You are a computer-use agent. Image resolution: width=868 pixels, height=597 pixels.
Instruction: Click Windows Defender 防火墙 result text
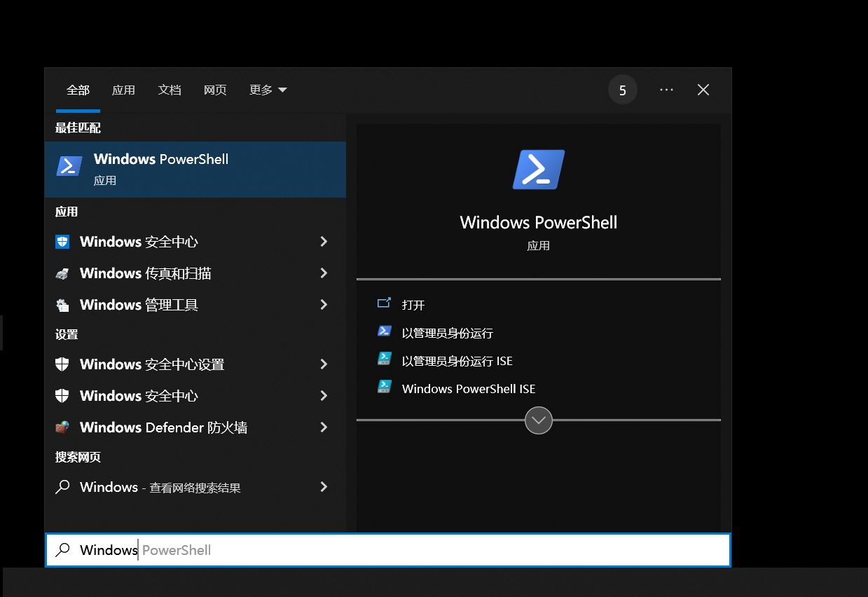coord(163,427)
